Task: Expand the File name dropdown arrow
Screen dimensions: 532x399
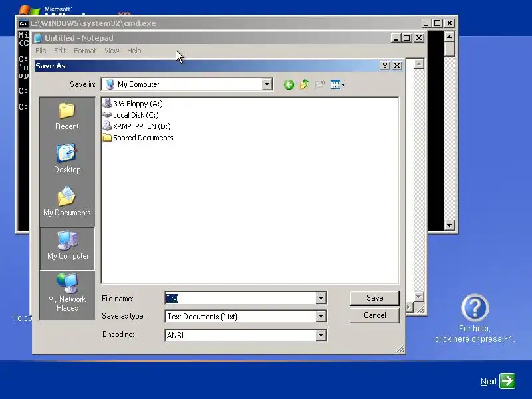Action: coord(321,298)
